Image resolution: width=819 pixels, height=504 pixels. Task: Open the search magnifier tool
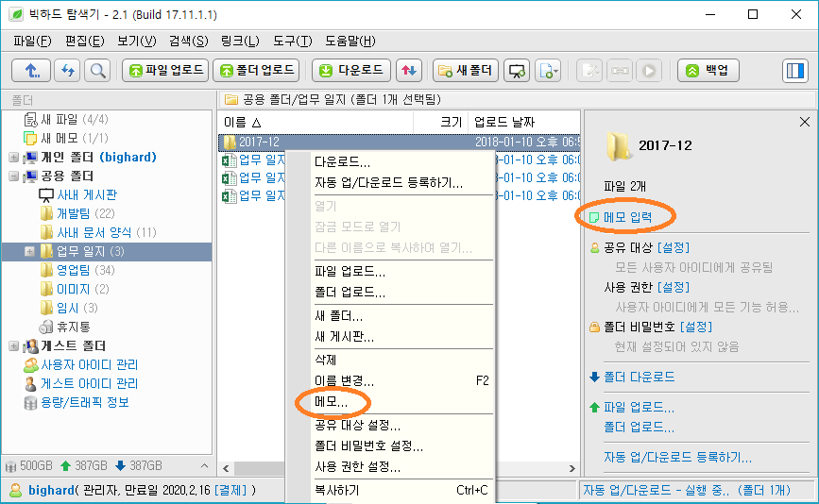97,71
